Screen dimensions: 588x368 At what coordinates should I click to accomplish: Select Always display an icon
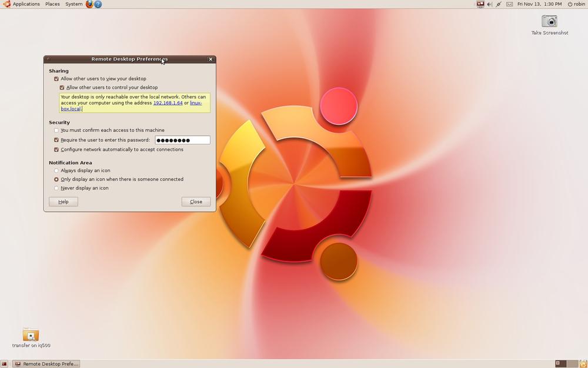pos(56,170)
